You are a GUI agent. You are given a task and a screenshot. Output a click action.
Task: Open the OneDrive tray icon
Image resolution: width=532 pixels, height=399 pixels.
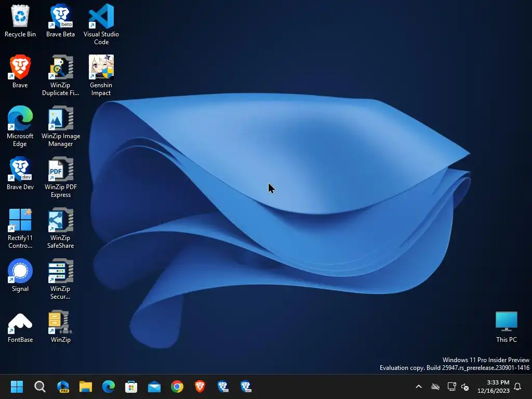pos(435,387)
